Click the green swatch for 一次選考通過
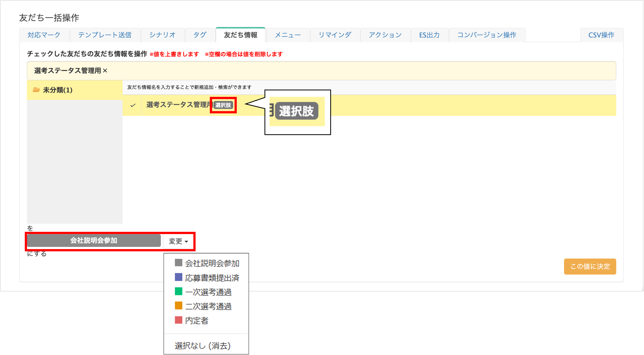644x355 pixels. click(179, 291)
